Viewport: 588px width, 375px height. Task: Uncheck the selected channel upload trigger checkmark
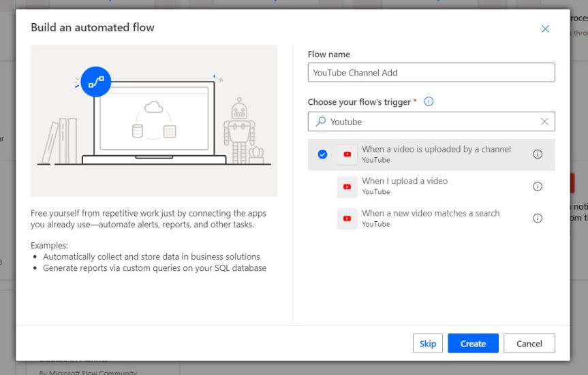322,154
